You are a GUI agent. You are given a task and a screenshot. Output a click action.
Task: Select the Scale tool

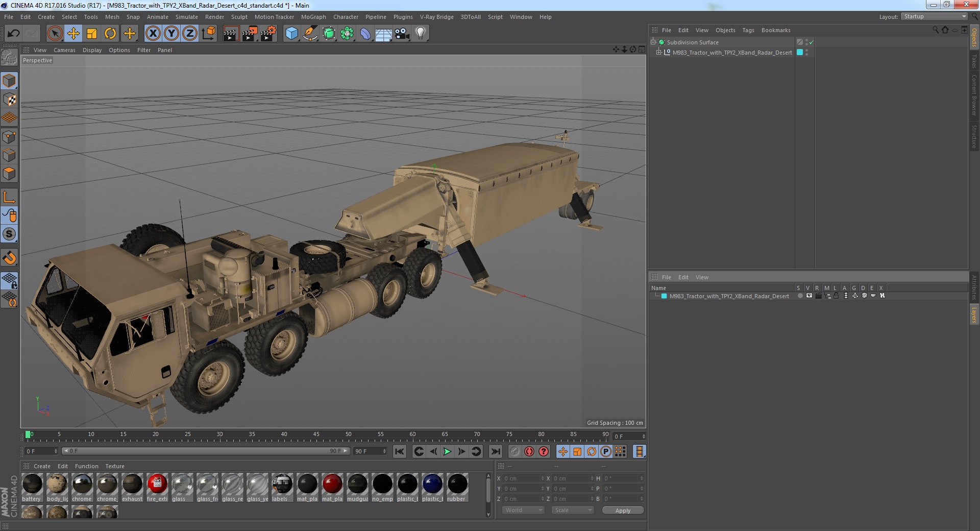[x=92, y=34]
